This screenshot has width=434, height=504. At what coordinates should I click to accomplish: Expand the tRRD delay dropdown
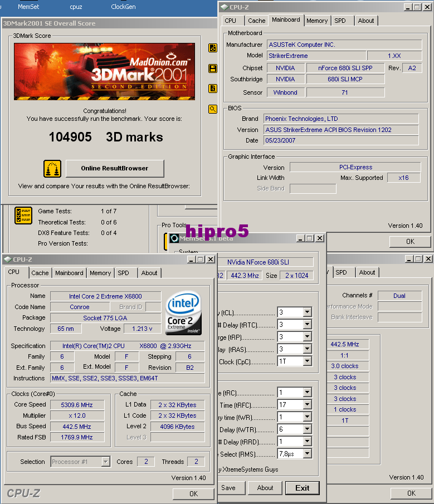click(308, 442)
